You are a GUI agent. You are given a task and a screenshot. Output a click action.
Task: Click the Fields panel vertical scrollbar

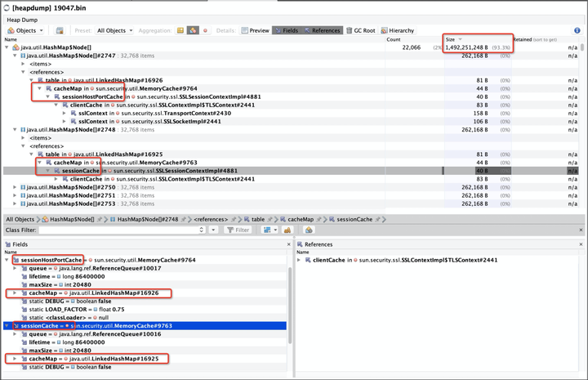[x=289, y=306]
